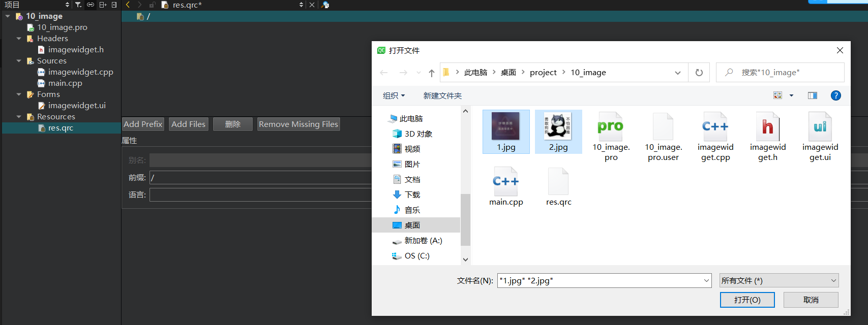The height and width of the screenshot is (325, 868).
Task: Go back in the file dialog
Action: (x=384, y=73)
